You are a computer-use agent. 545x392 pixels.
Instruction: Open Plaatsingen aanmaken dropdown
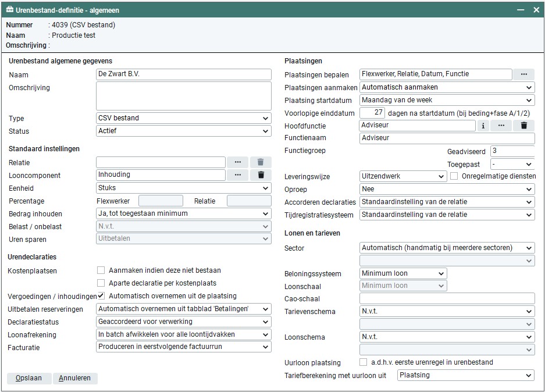click(x=447, y=87)
